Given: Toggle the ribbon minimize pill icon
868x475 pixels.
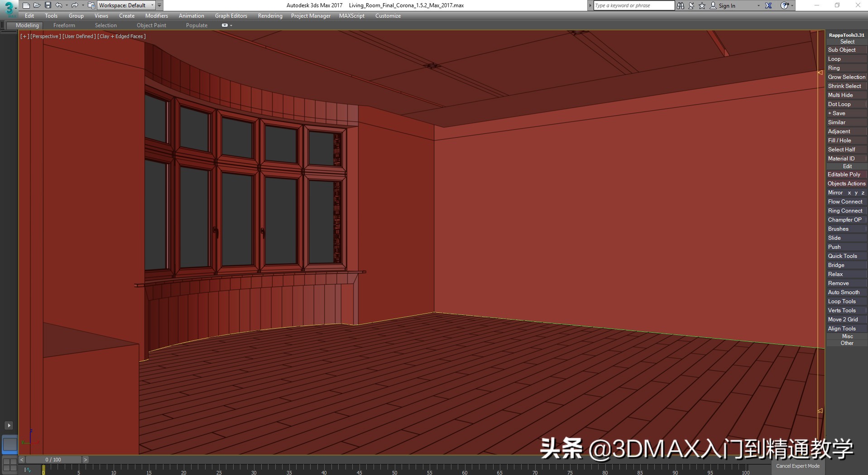Looking at the screenshot, I should click(x=225, y=25).
